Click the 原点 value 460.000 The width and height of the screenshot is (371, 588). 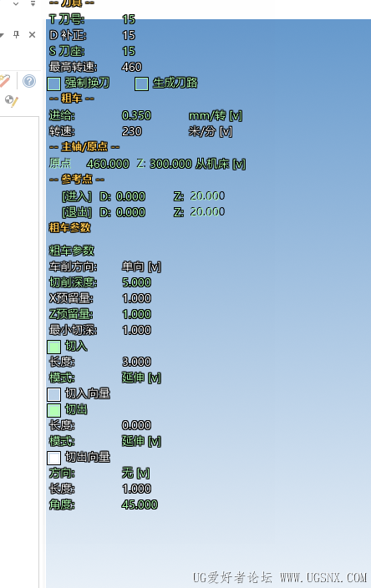(108, 164)
